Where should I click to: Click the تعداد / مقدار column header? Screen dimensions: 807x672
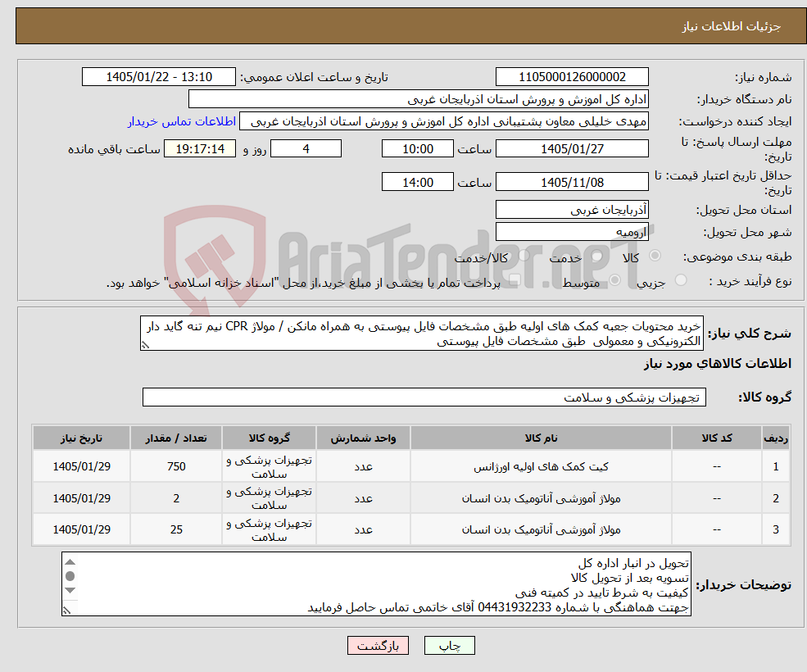(x=176, y=438)
